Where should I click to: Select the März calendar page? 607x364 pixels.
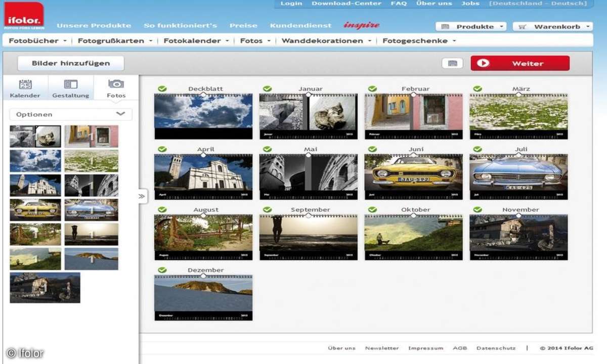(x=518, y=116)
